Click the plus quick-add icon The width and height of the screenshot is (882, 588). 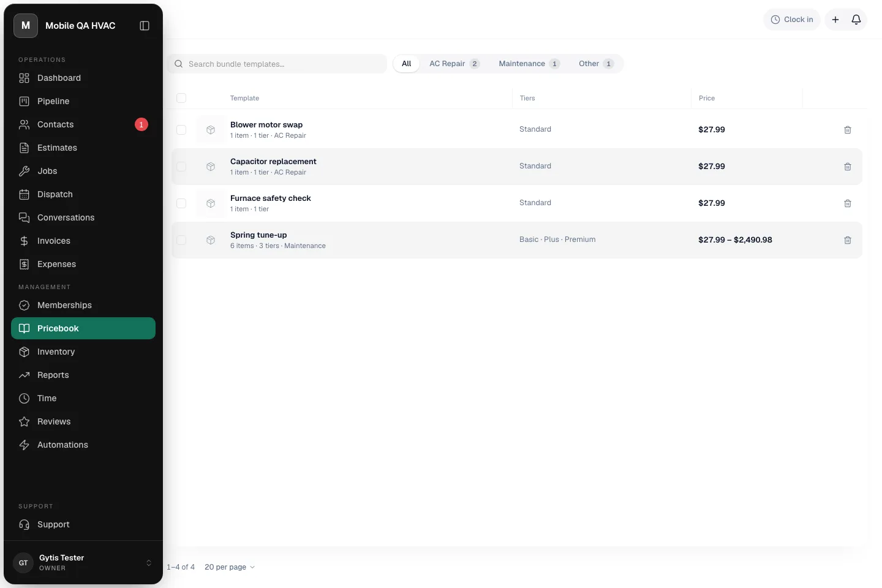coord(835,20)
